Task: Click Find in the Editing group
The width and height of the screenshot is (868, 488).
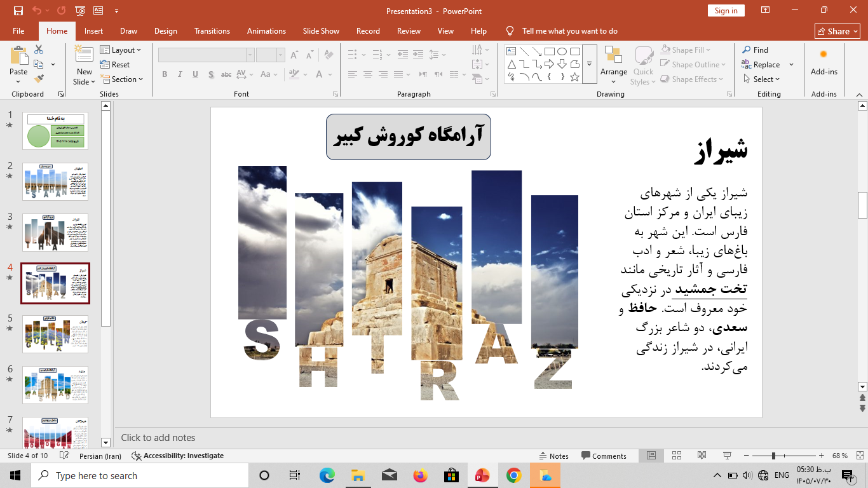Action: pyautogui.click(x=755, y=50)
